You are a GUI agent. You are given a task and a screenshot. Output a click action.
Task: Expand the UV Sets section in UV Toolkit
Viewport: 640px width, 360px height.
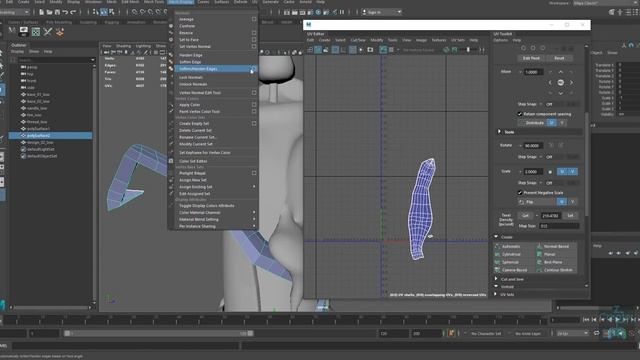pos(496,294)
